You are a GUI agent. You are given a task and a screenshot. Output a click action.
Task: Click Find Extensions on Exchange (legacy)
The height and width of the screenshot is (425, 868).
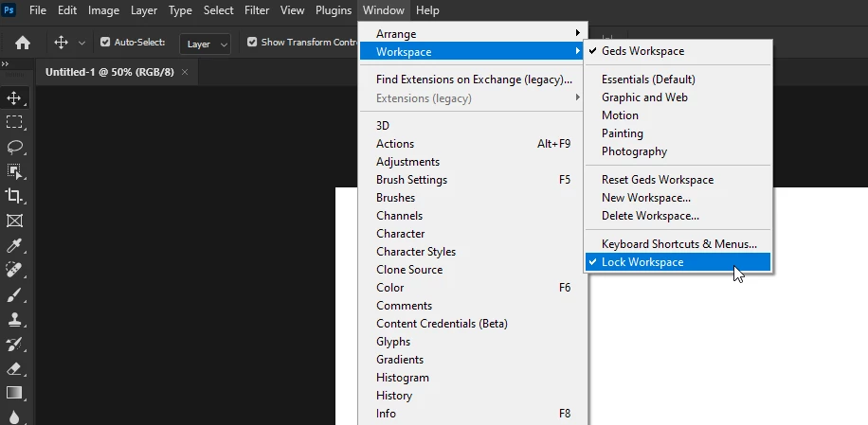[473, 80]
